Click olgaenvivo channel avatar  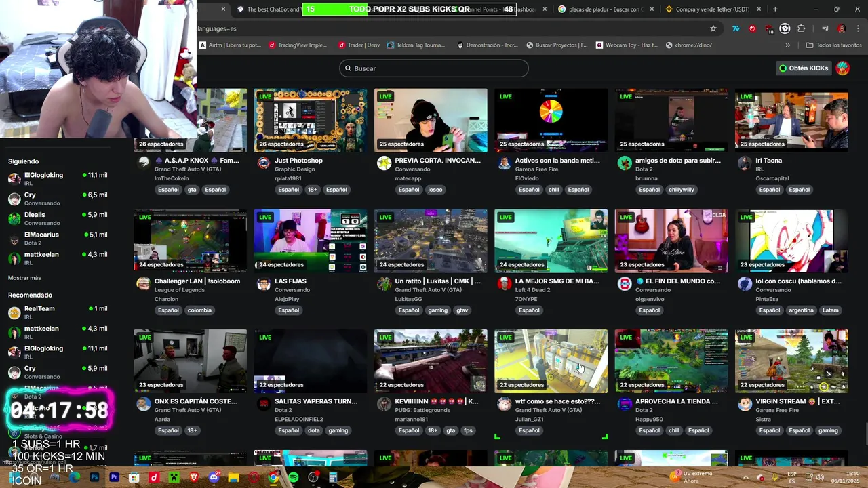(x=625, y=283)
